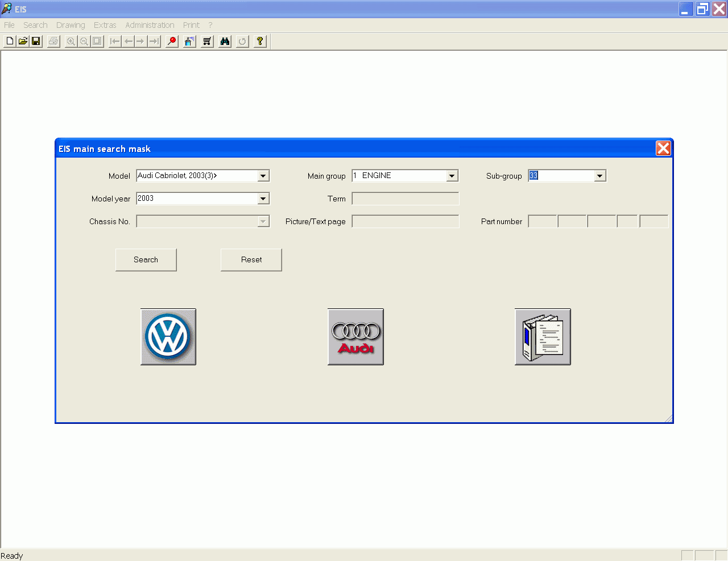Click the Sub-group value field showing 33
The width and height of the screenshot is (728, 561).
[561, 176]
